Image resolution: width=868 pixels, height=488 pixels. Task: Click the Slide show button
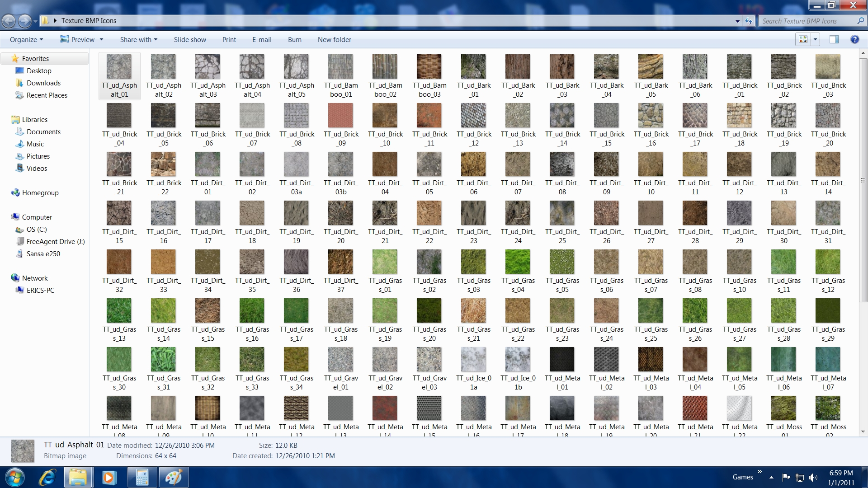click(x=190, y=40)
